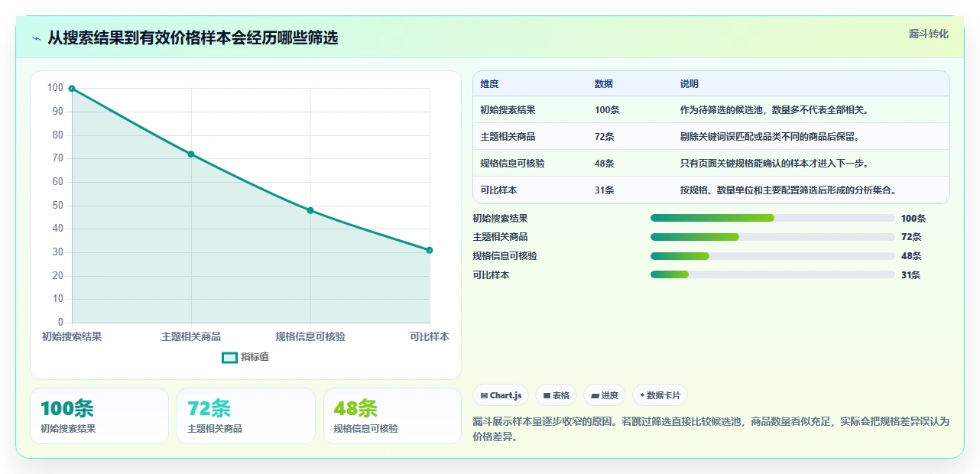Click the chart data point at 100
Screen dimensions: 980x474
[72, 89]
